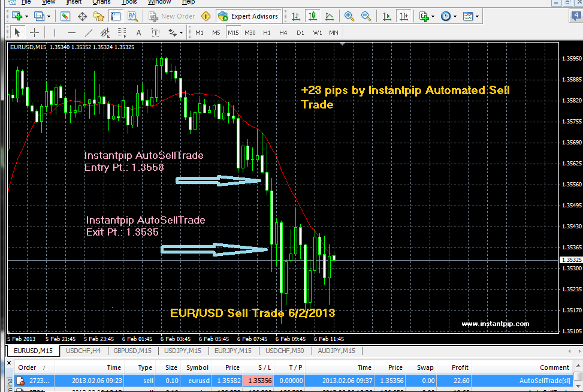This screenshot has width=583, height=392.
Task: Toggle Auto Scroll on the chart
Action: (x=387, y=16)
